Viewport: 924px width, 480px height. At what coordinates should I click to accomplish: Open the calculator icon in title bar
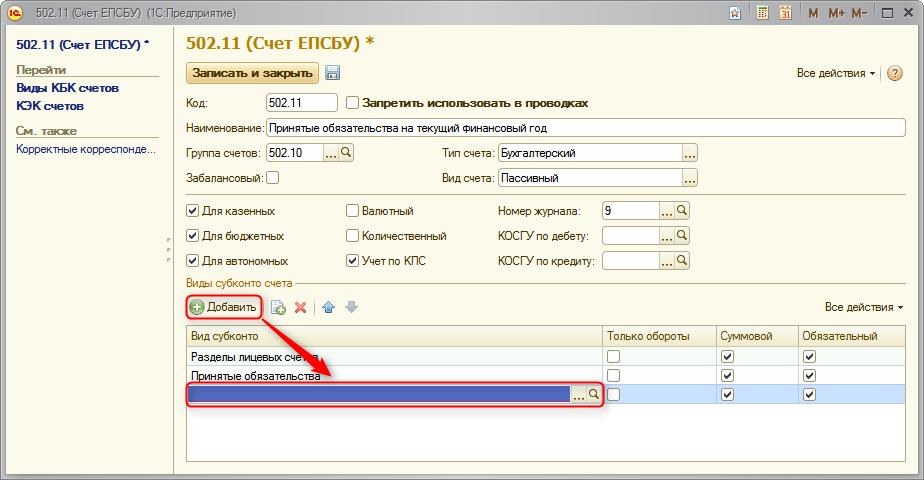pyautogui.click(x=762, y=12)
